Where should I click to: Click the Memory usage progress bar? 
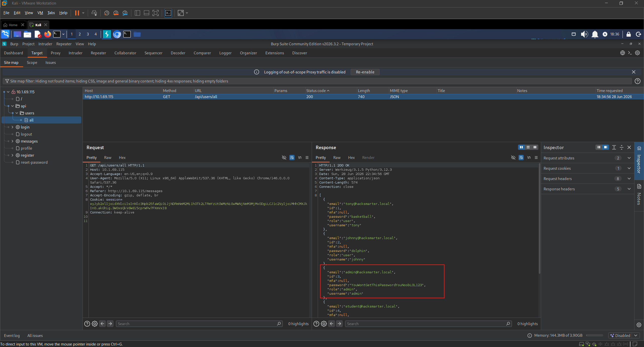(595, 335)
